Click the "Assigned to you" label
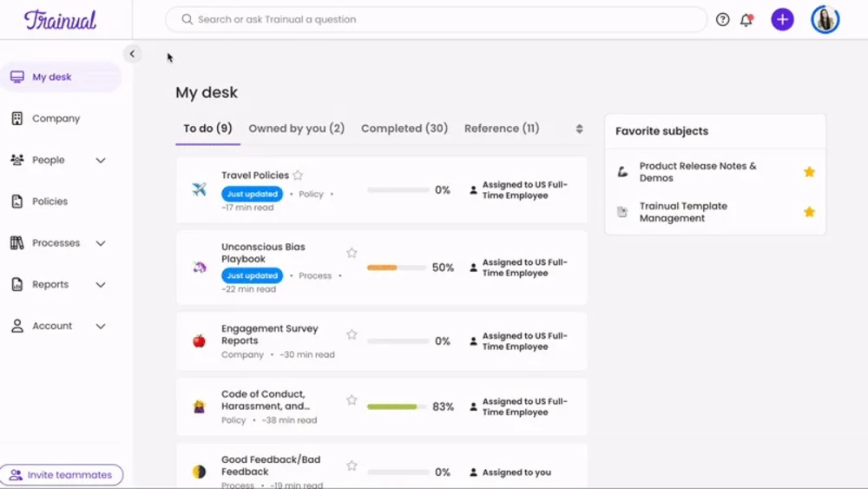Viewport: 868px width, 489px height. (x=516, y=472)
